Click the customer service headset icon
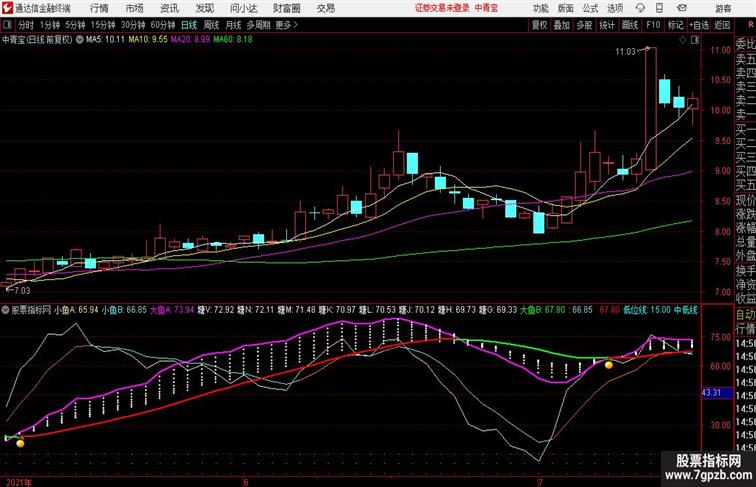The image size is (756, 487). click(640, 8)
